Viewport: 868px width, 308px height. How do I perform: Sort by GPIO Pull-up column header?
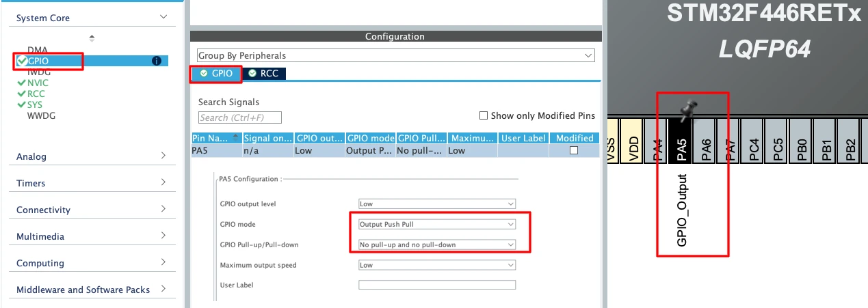pos(421,138)
